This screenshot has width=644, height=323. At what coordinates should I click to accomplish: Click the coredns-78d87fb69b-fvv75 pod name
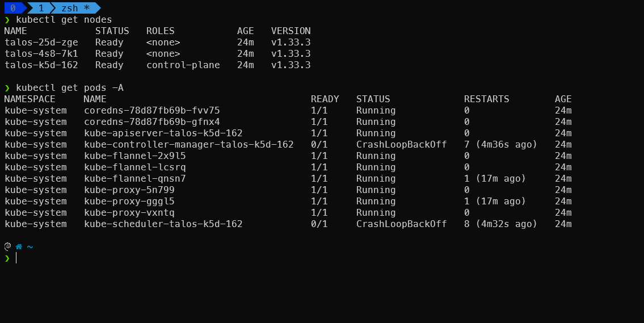click(152, 111)
